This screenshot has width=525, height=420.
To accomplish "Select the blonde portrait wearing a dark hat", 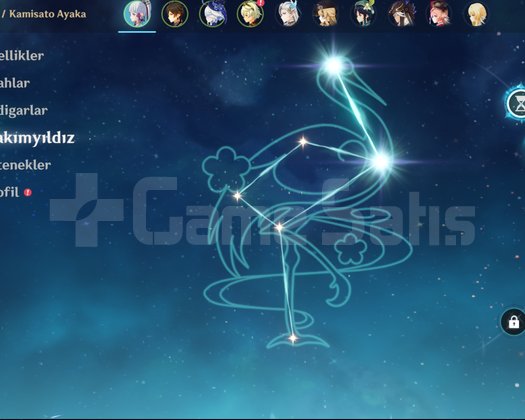I will coord(326,14).
